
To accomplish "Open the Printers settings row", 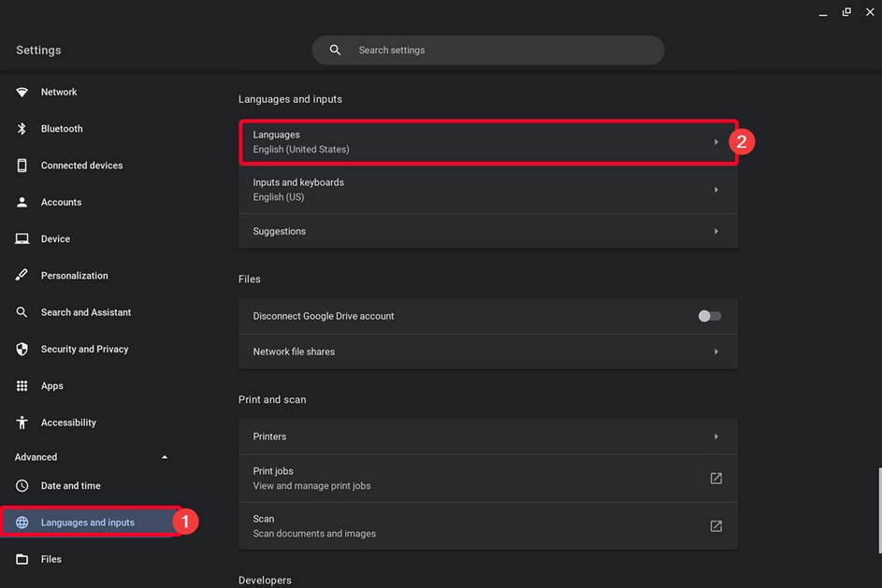I will [487, 437].
